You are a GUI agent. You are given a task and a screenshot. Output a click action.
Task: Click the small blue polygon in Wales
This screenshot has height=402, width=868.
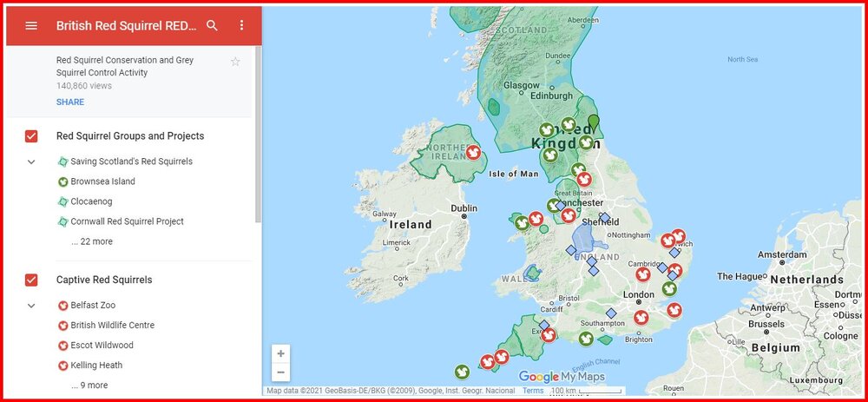click(x=533, y=273)
